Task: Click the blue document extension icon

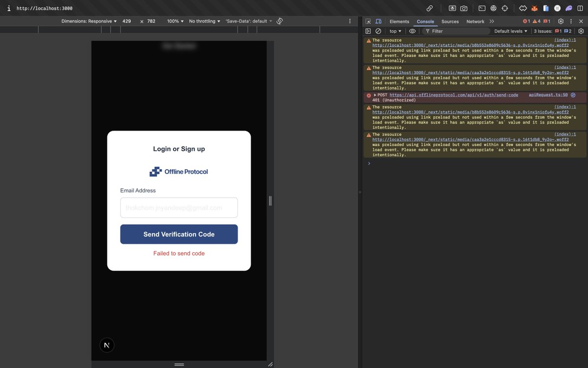Action: pyautogui.click(x=545, y=8)
